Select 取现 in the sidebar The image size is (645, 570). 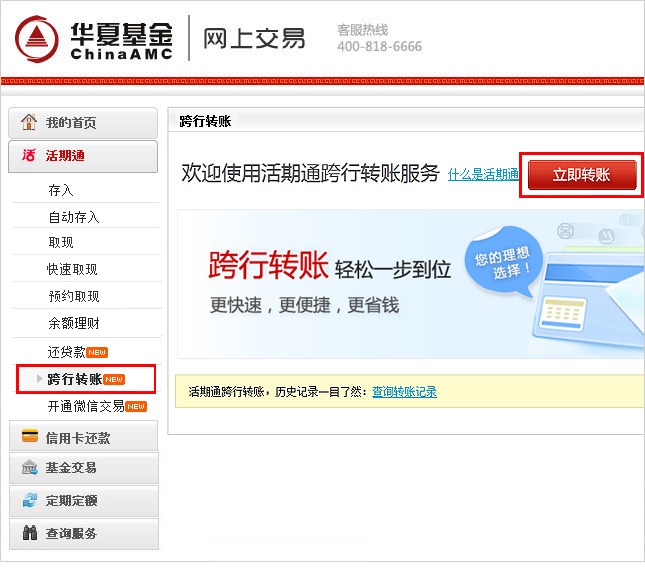point(61,243)
